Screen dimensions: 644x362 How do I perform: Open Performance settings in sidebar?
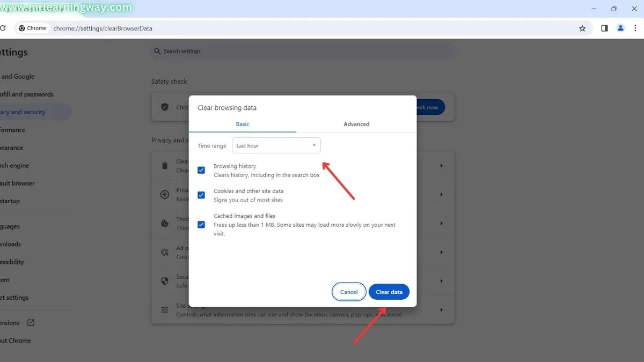coord(13,130)
